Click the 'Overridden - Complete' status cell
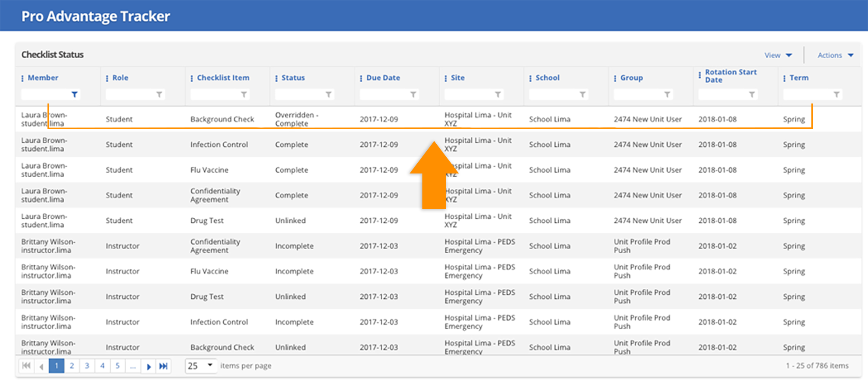The width and height of the screenshot is (868, 390). pos(297,119)
